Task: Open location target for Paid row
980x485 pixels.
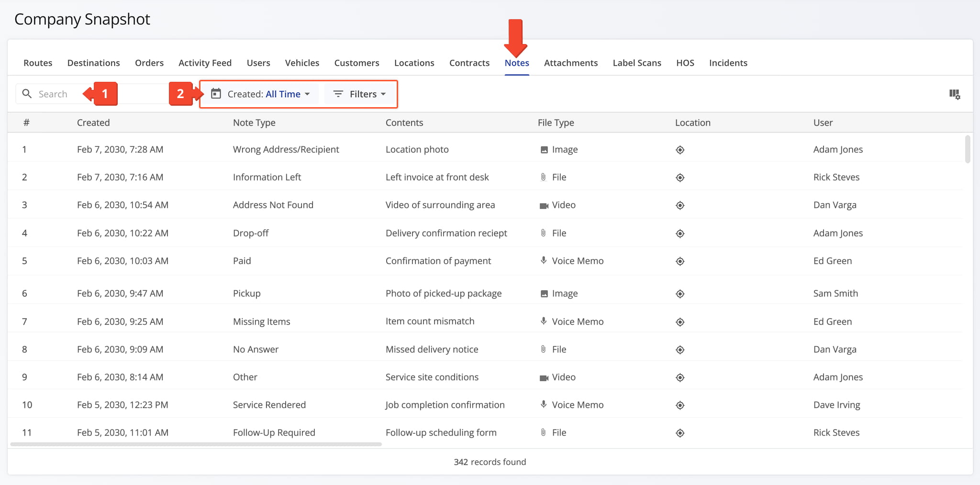Action: click(680, 261)
